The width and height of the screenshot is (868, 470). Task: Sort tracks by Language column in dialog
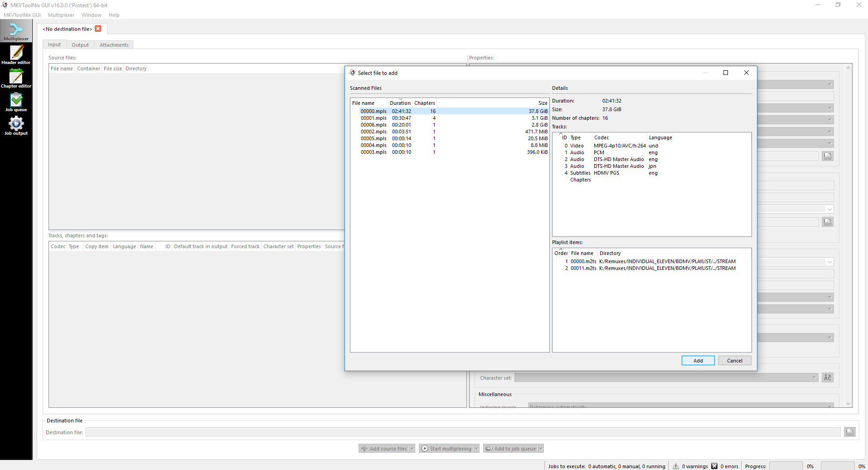(698, 137)
